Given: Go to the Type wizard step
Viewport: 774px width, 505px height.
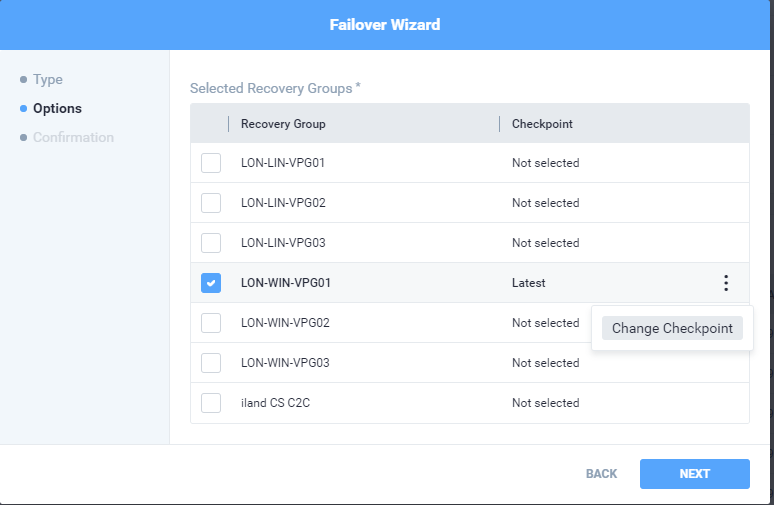Looking at the screenshot, I should tap(47, 79).
